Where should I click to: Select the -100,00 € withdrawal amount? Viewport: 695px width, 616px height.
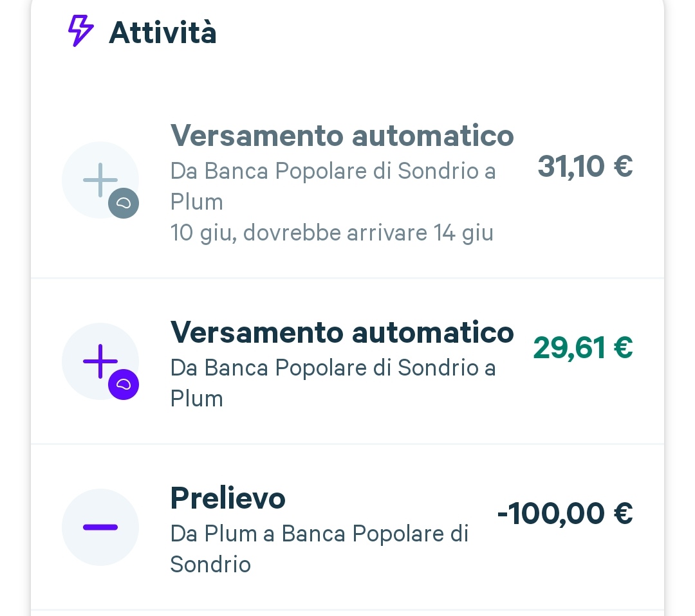click(x=565, y=514)
